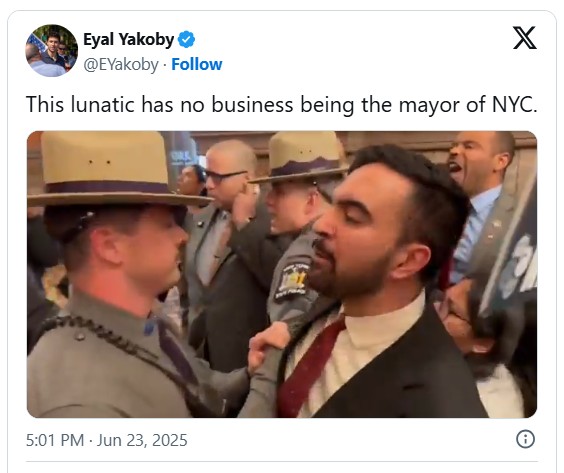Screen dimensions: 564x473
Task: Open the @EYakoby handle
Action: click(121, 65)
